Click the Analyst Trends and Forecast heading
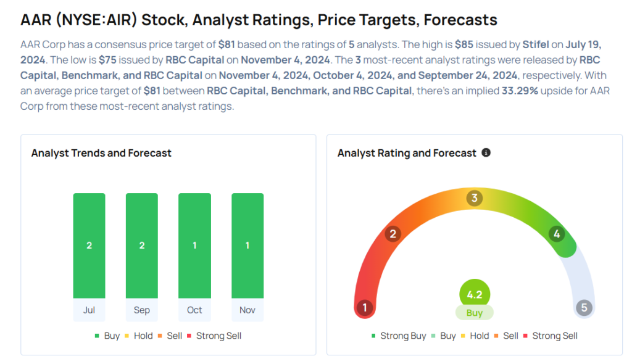Viewport: 632px width, 364px height. pyautogui.click(x=101, y=153)
